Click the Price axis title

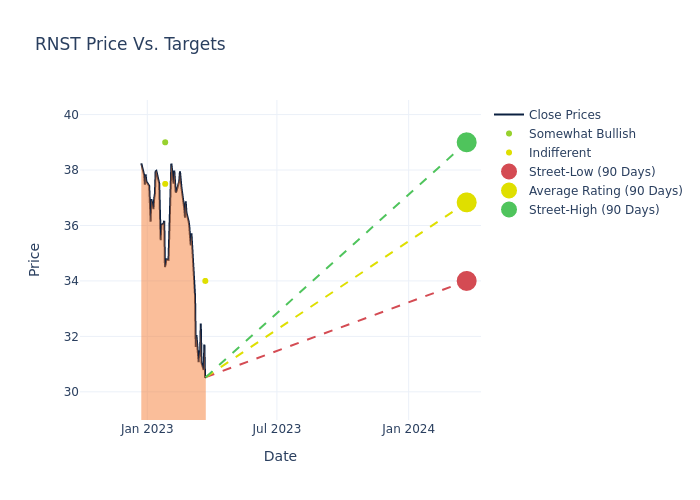[35, 259]
